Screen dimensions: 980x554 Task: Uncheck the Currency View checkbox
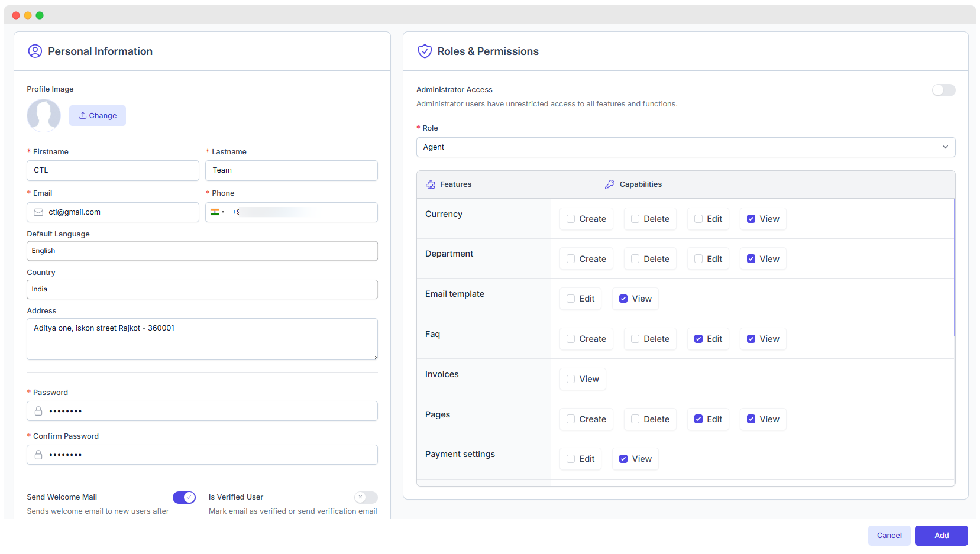[x=751, y=219]
